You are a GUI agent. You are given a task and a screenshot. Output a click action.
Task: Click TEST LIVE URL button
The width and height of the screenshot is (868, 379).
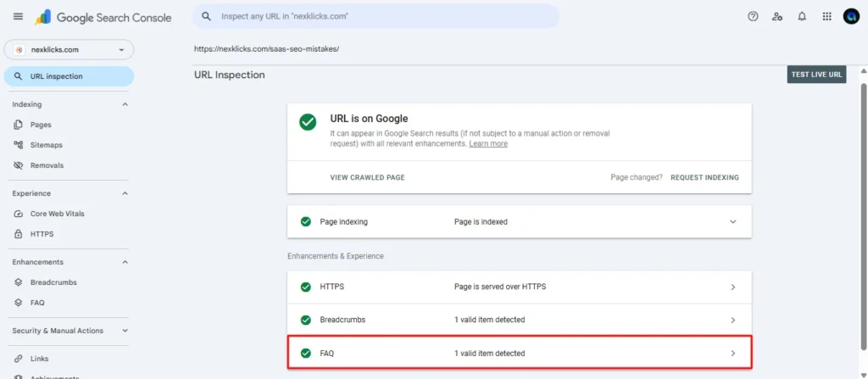tap(816, 75)
